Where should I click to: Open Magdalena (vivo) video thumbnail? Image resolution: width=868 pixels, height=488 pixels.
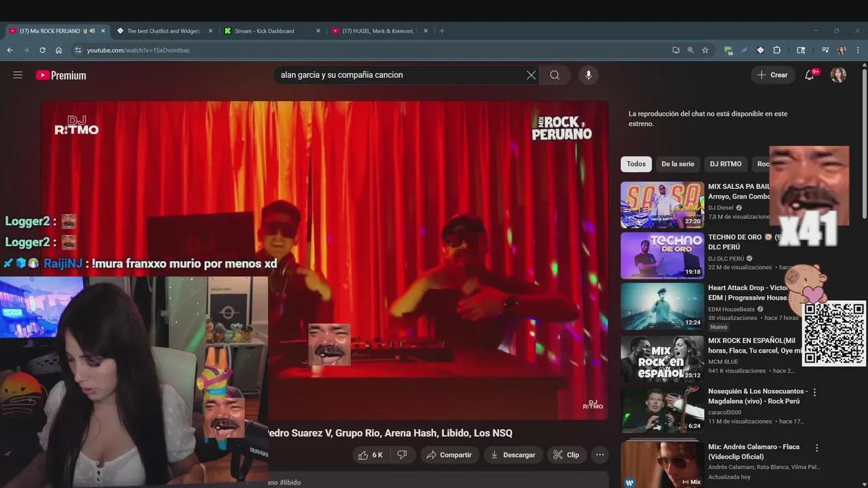click(x=663, y=409)
